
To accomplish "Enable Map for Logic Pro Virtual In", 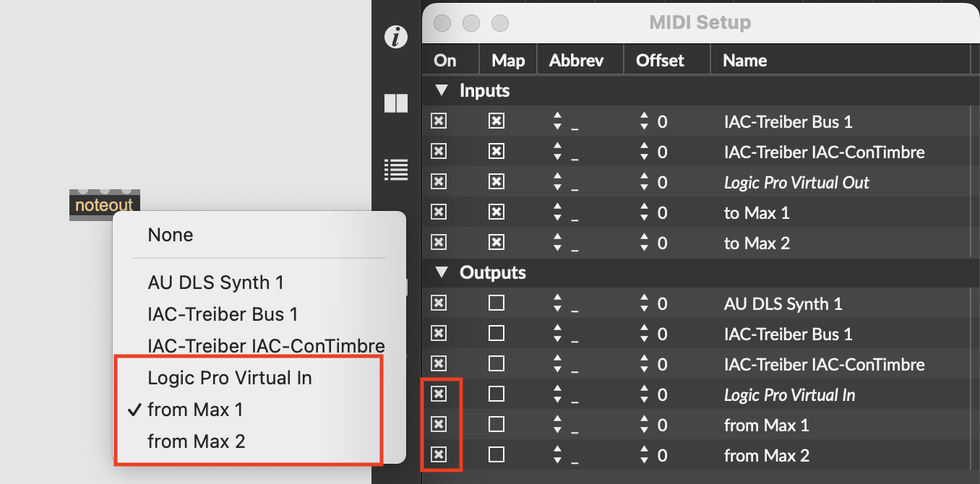I will (496, 394).
